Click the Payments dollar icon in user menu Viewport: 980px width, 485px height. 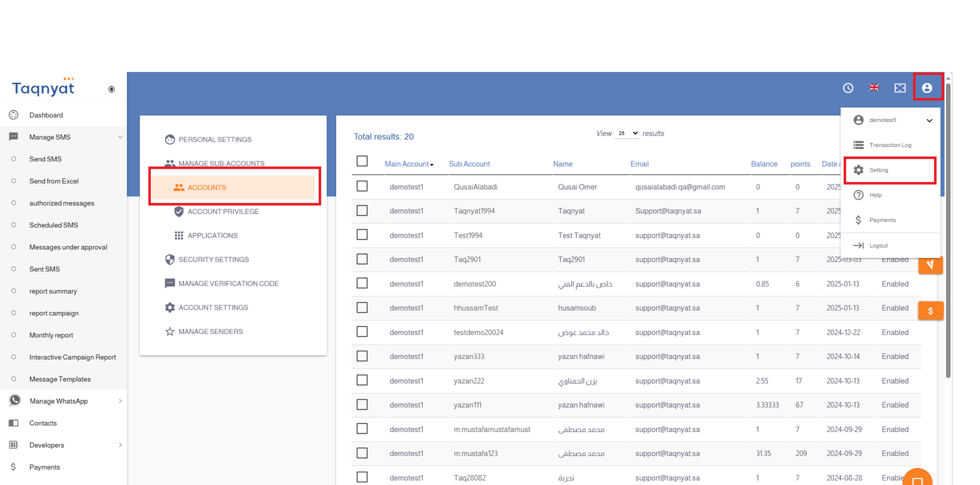[858, 220]
